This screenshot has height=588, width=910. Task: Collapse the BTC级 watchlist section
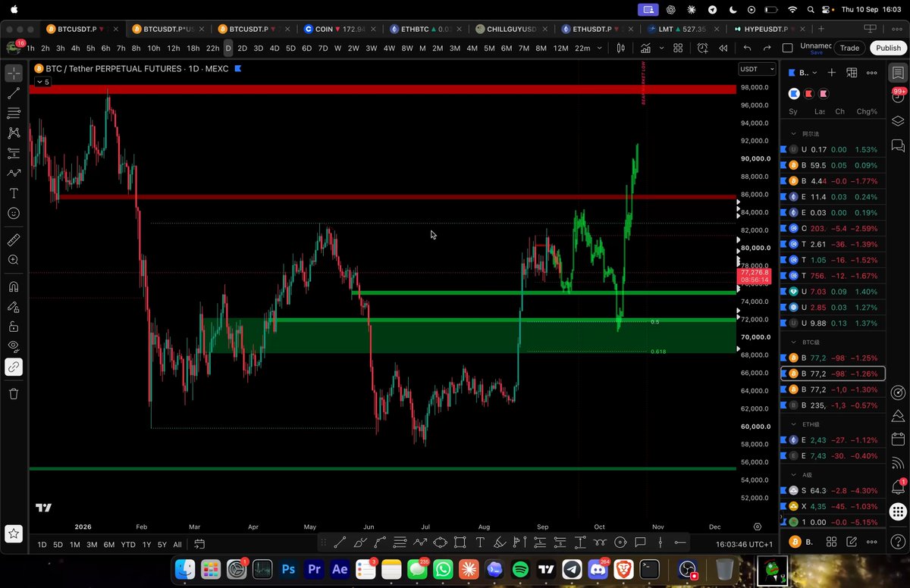(794, 343)
